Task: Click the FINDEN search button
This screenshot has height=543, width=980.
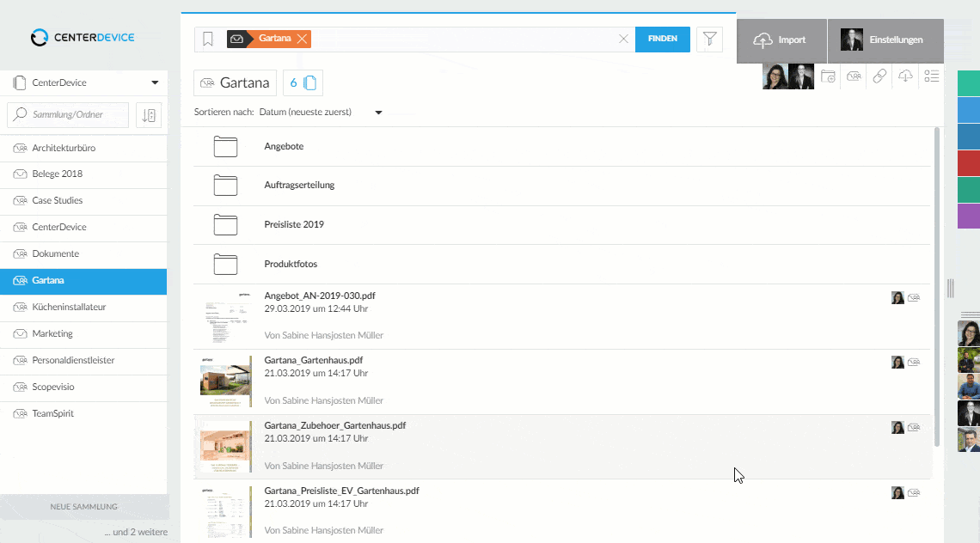Action: pos(663,39)
